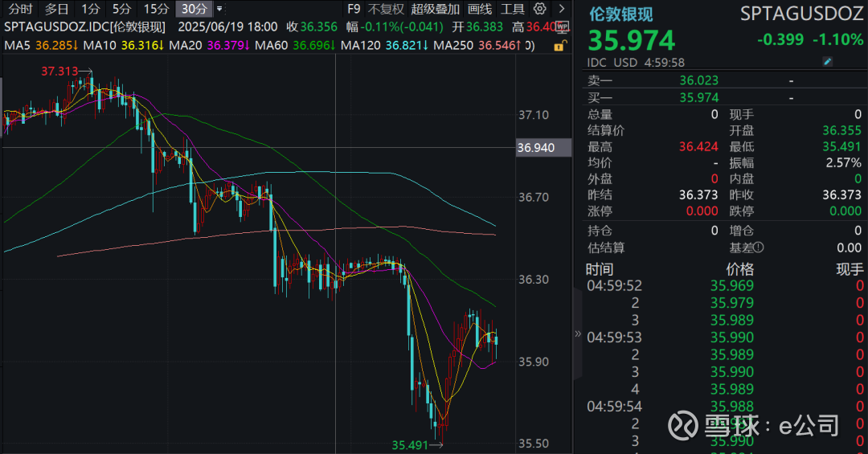The height and width of the screenshot is (454, 868).
Task: Toggle the 不复权 adjustment option
Action: [x=386, y=9]
